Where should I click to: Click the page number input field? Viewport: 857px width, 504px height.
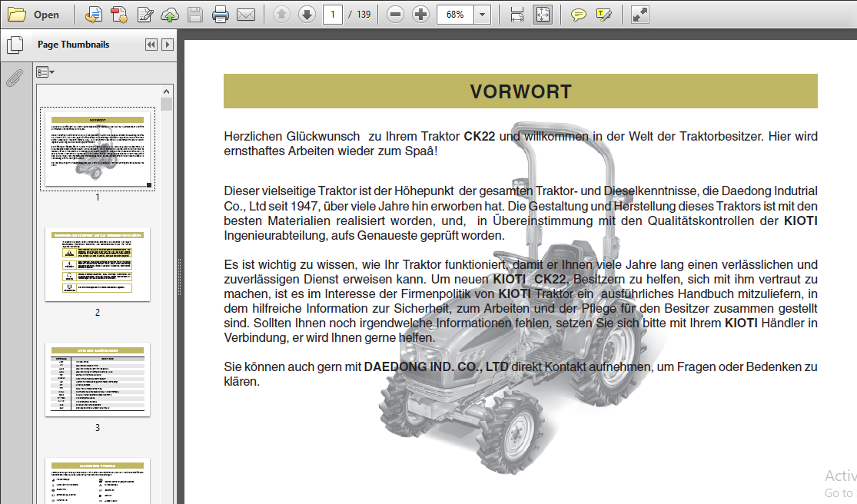click(332, 15)
